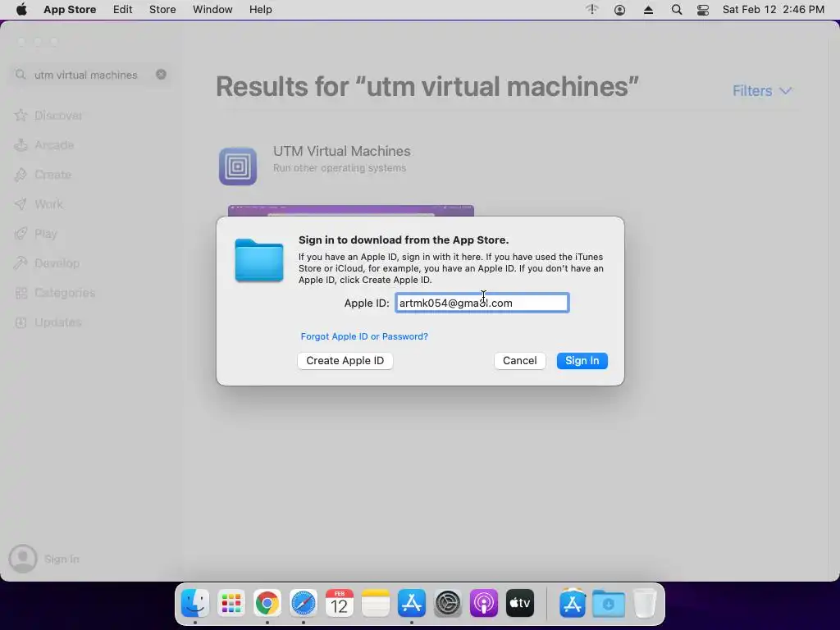Open Forgot Apple ID or Password link
Viewport: 840px width, 630px height.
click(x=364, y=336)
